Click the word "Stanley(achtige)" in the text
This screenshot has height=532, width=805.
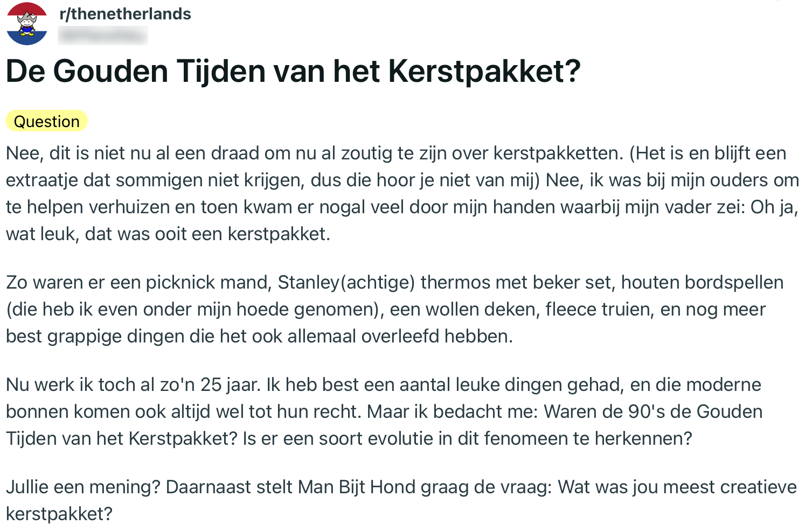[x=346, y=282]
